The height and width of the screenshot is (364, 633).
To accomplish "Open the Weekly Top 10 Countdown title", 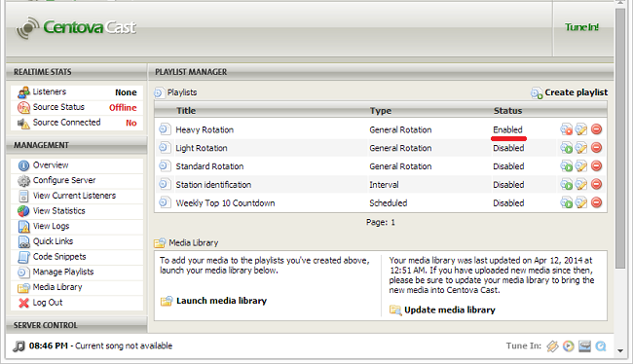I will [225, 203].
